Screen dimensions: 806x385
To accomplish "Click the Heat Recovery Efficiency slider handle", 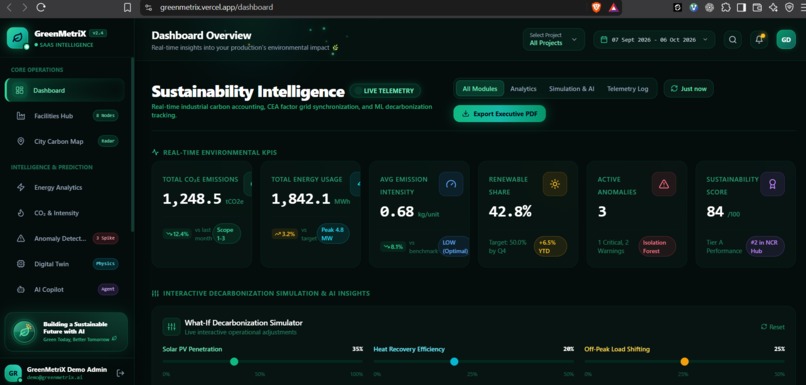I will 454,362.
